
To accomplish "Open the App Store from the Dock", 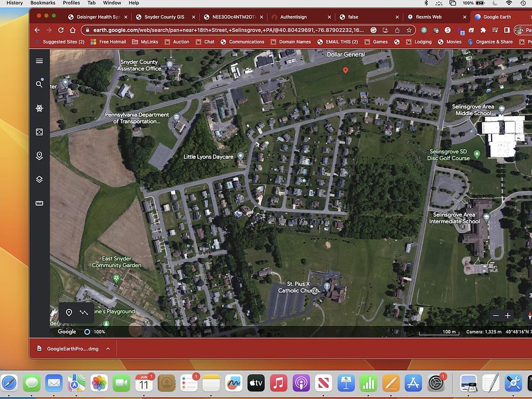I will (x=413, y=383).
